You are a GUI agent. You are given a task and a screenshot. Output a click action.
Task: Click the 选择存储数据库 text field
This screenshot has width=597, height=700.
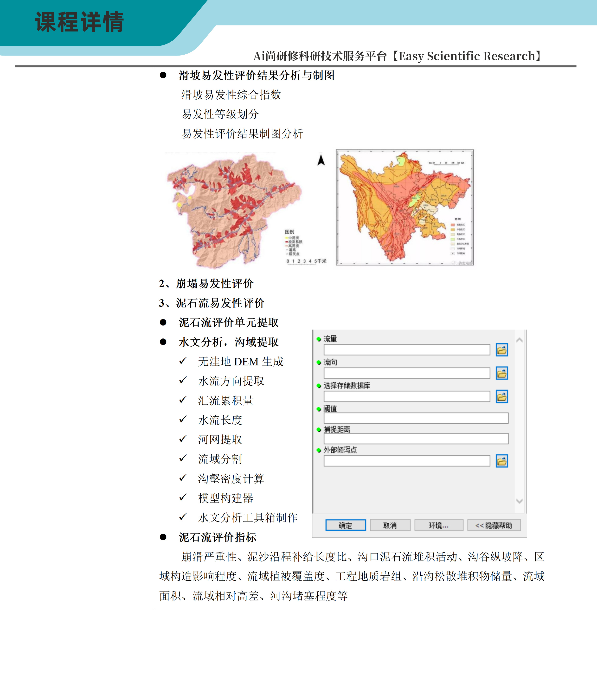pyautogui.click(x=406, y=396)
